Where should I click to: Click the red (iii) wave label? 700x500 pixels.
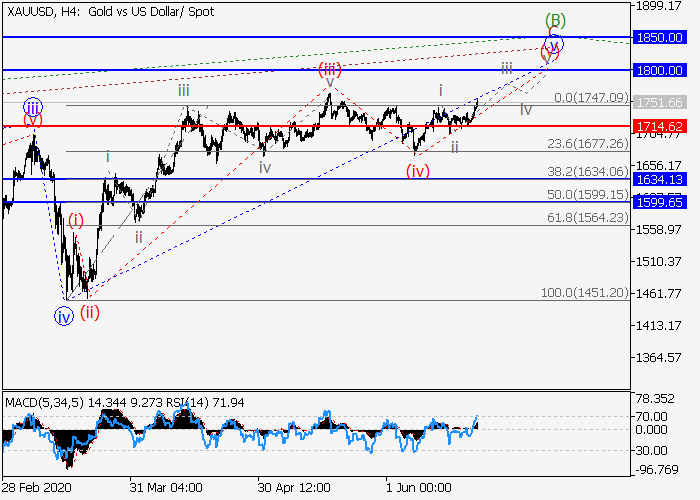tap(330, 69)
